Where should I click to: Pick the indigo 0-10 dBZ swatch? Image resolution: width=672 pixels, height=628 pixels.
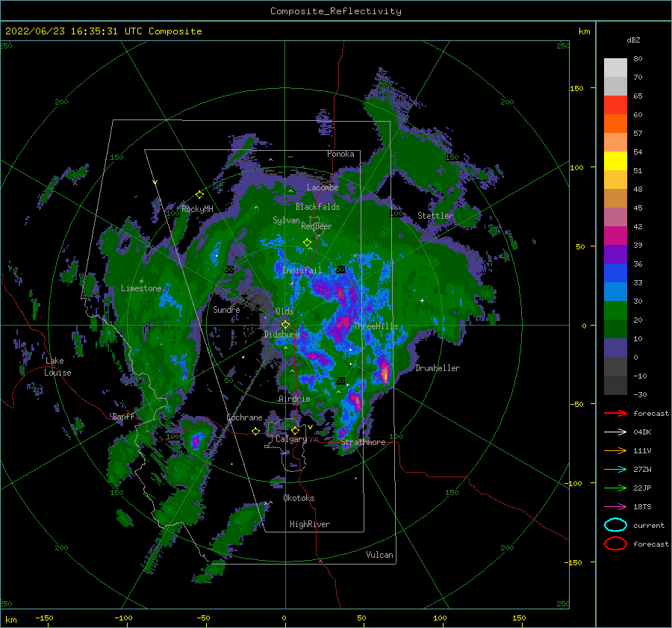pyautogui.click(x=615, y=347)
